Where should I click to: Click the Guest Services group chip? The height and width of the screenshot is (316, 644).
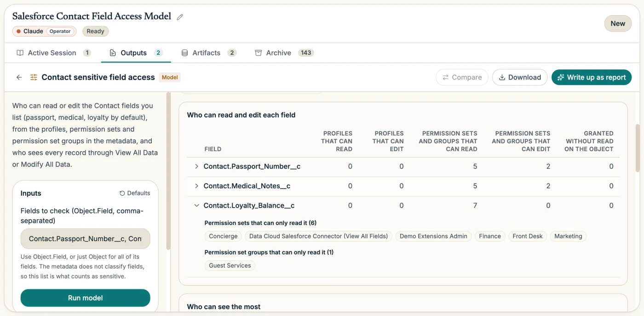click(230, 265)
